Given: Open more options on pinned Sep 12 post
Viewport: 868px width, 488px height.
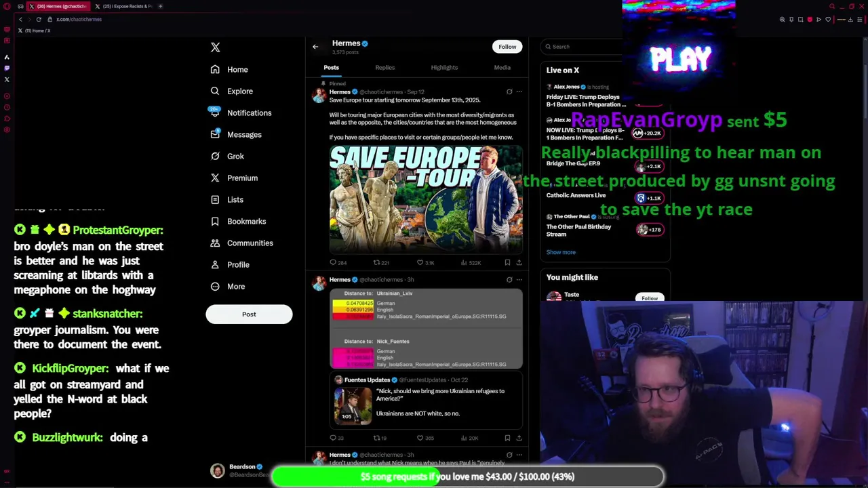Looking at the screenshot, I should point(519,91).
